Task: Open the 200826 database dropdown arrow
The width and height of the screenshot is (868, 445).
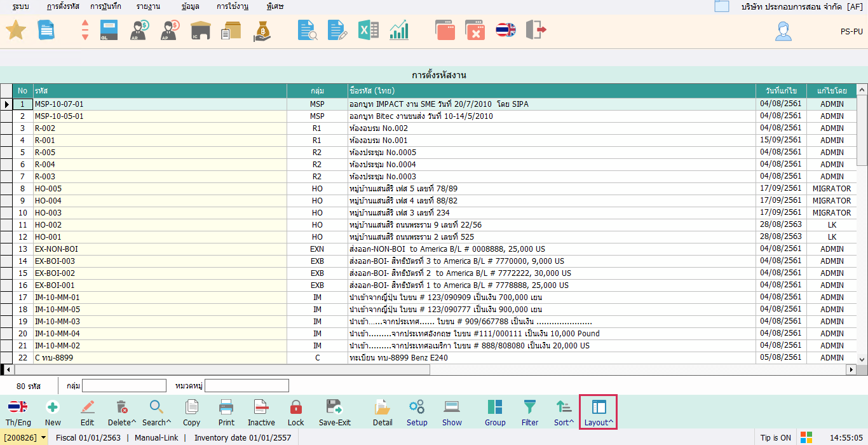Action: (x=43, y=437)
